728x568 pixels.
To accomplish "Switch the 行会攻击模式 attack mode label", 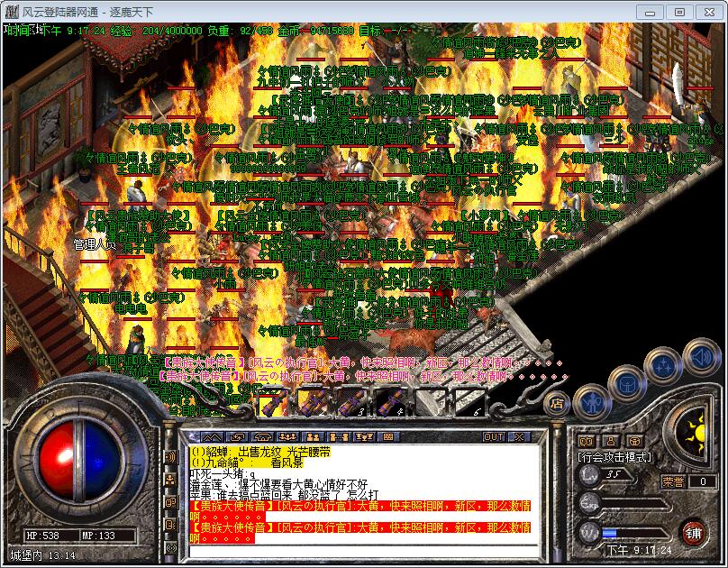I will tap(614, 457).
